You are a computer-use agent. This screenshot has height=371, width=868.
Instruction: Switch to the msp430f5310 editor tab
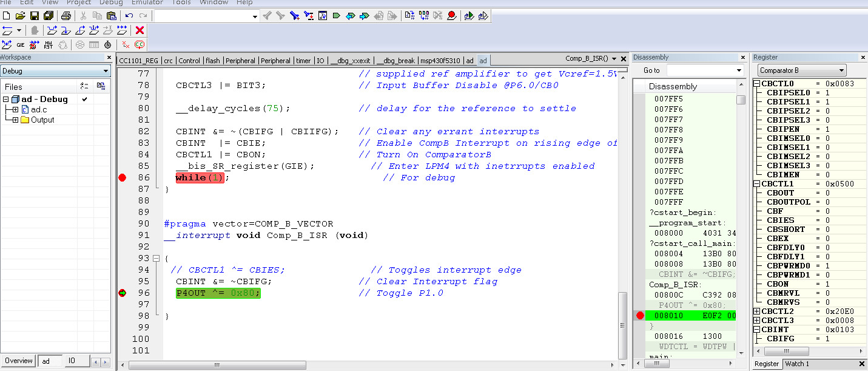(440, 61)
